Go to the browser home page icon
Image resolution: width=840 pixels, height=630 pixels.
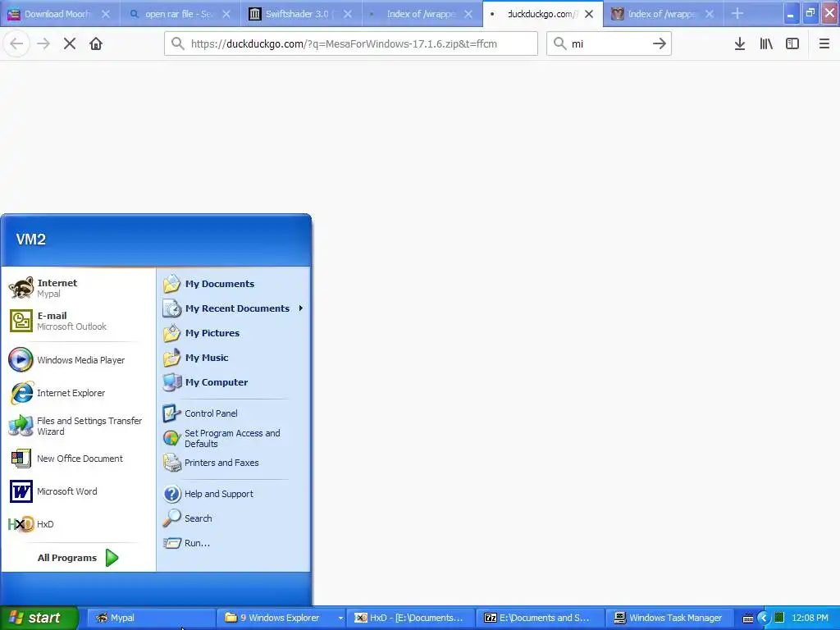coord(96,44)
